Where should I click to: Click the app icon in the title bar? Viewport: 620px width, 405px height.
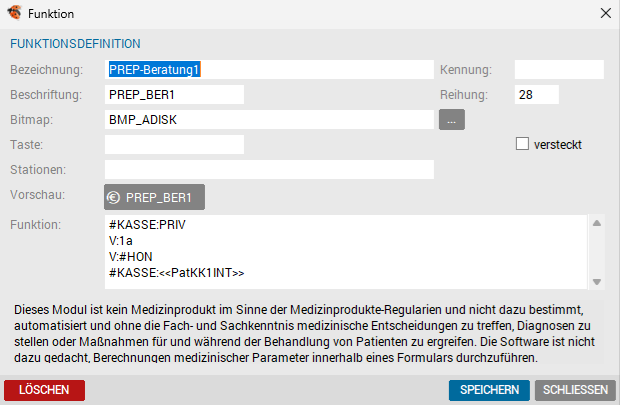tap(14, 14)
